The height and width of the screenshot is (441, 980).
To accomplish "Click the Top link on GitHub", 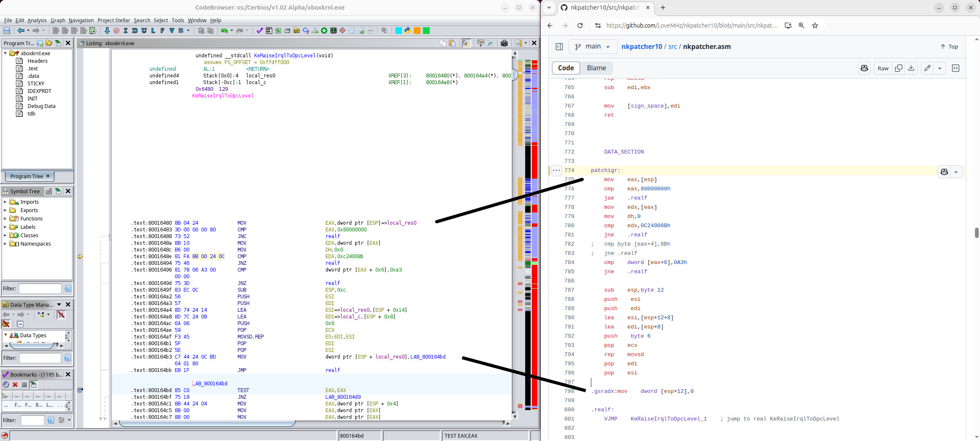I will click(x=949, y=46).
